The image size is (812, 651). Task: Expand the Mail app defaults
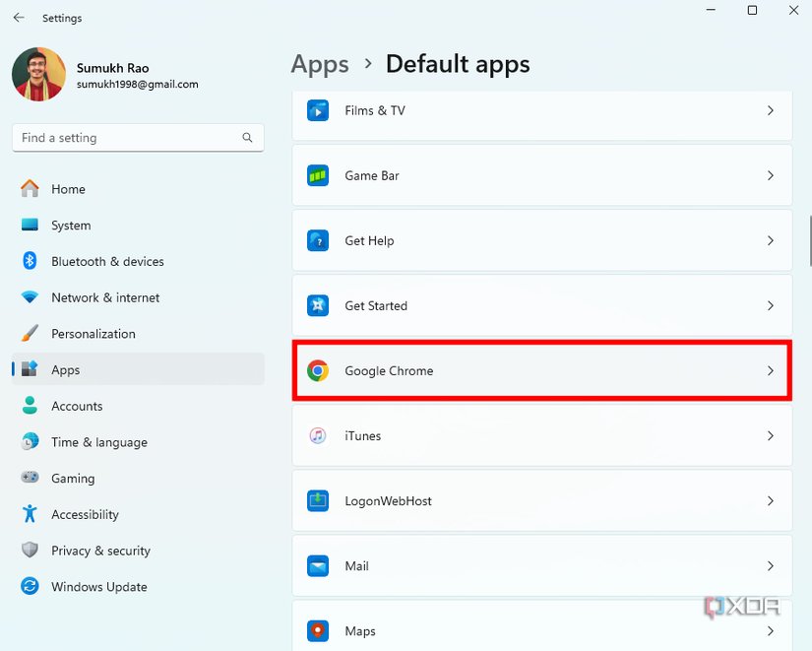click(771, 566)
